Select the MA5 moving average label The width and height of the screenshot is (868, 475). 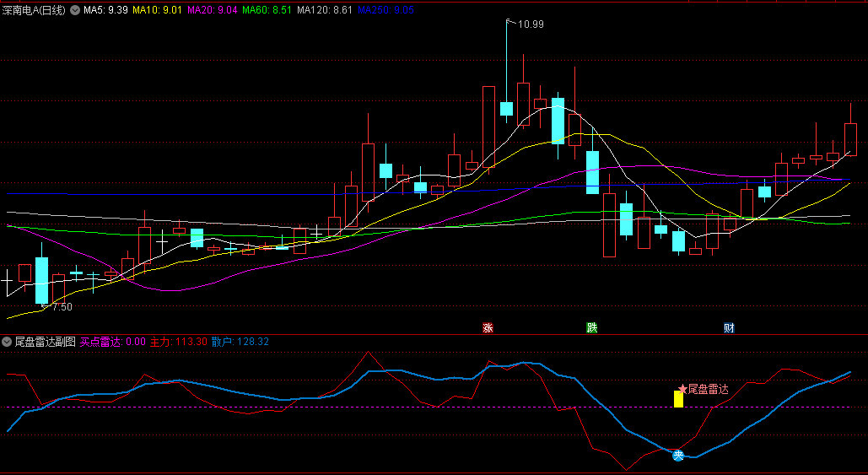pyautogui.click(x=105, y=10)
